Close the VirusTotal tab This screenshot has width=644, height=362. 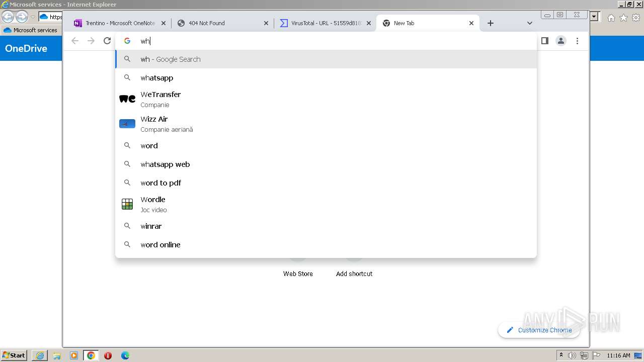click(x=369, y=23)
